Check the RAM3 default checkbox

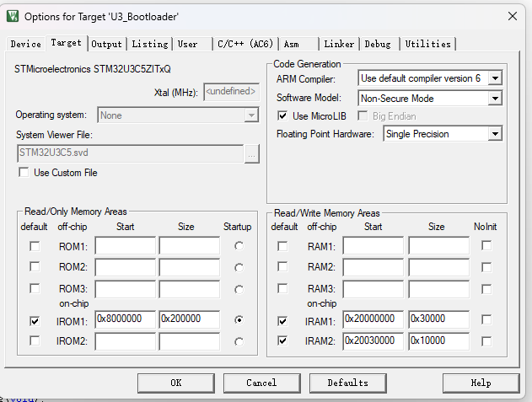(282, 288)
